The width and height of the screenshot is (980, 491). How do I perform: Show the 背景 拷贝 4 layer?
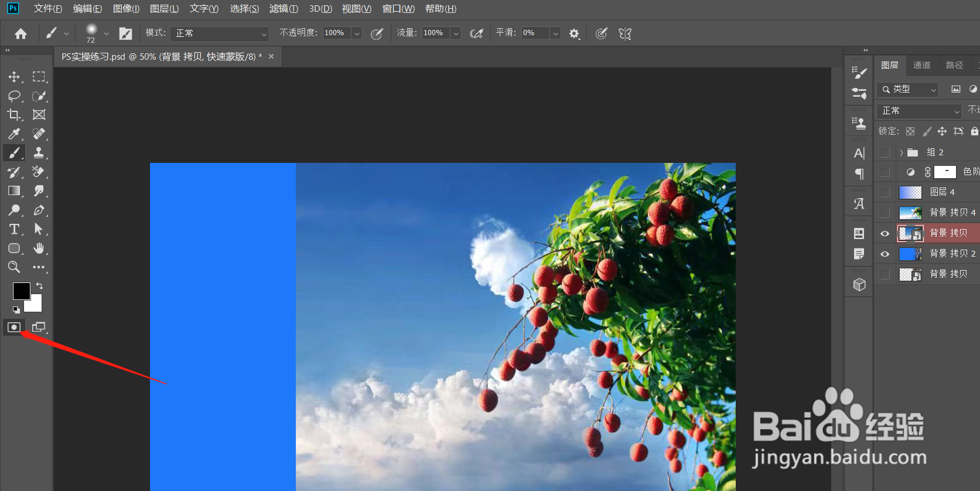tap(885, 213)
